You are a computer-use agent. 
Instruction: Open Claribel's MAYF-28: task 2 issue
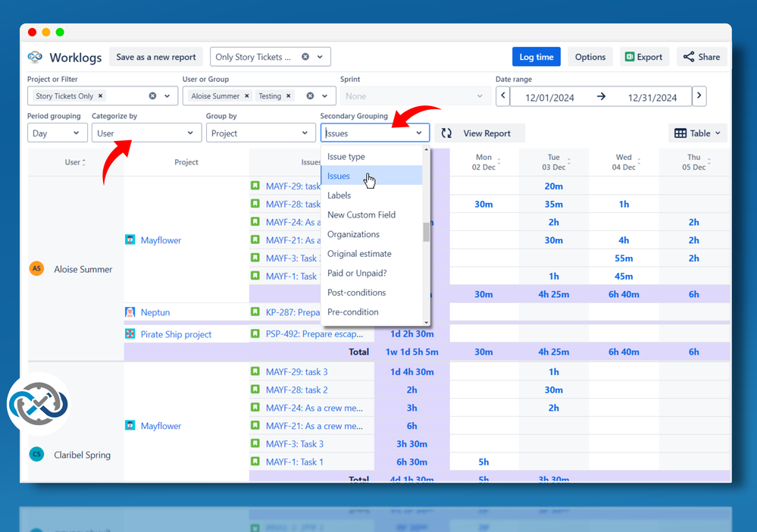coord(296,390)
